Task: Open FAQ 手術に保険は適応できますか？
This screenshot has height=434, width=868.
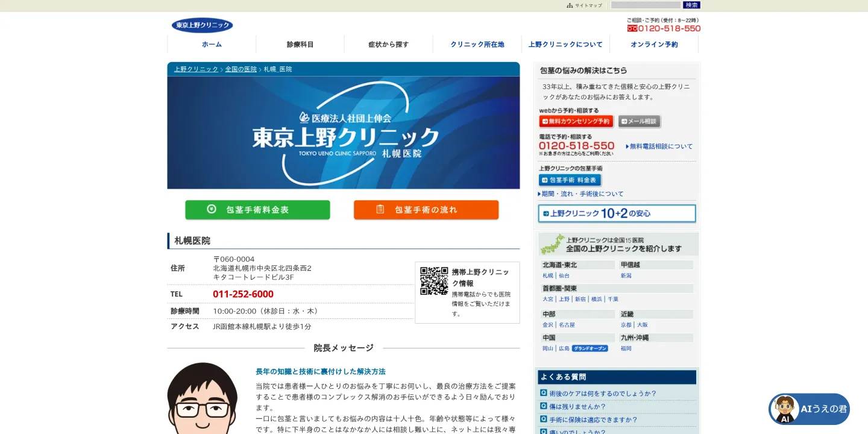Action: (594, 420)
